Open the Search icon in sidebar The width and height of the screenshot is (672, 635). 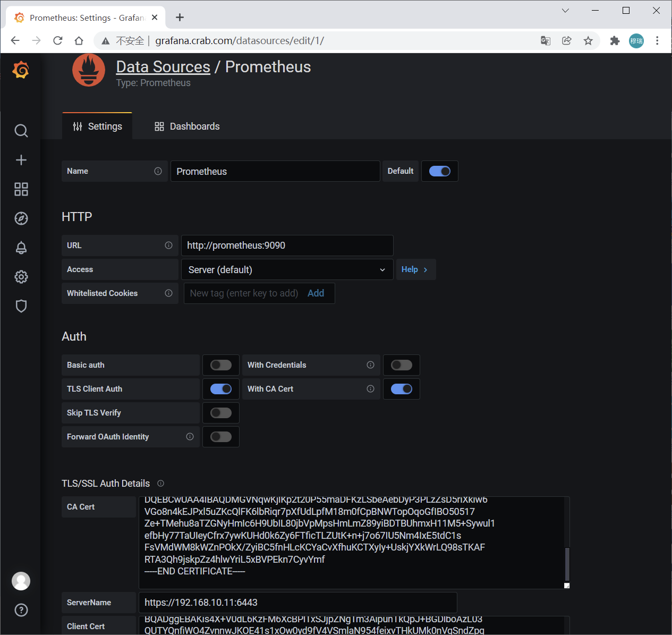[21, 131]
